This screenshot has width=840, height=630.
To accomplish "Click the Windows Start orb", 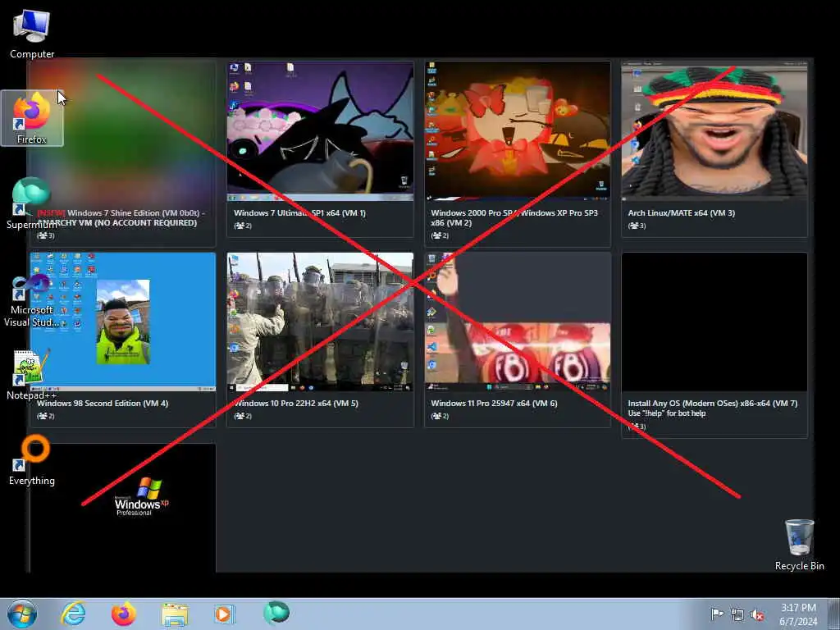I will [x=22, y=614].
